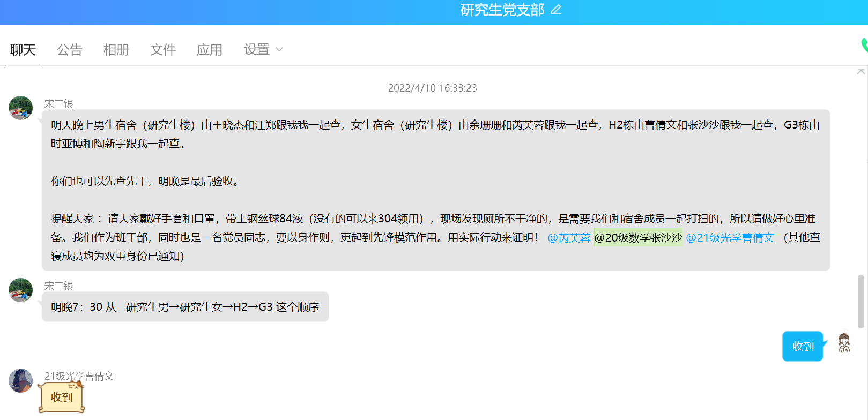Image resolution: width=868 pixels, height=420 pixels.
Task: Click the 明晚7:30 schedule message bubble
Action: pyautogui.click(x=185, y=307)
